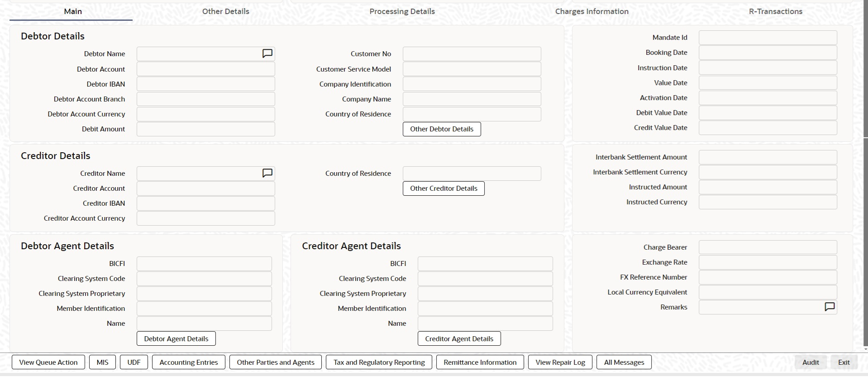This screenshot has width=868, height=377.
Task: Focus the Debit Amount field
Action: (206, 129)
